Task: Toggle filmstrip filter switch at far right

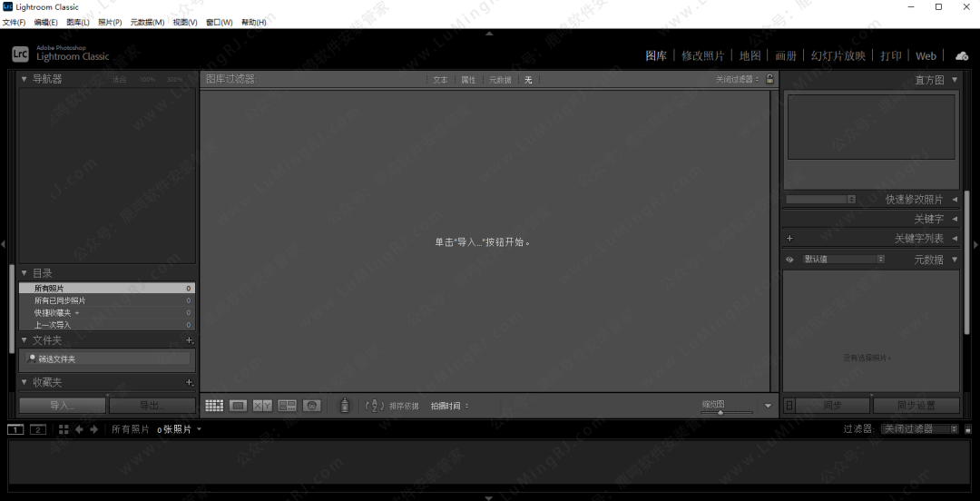Action: click(x=968, y=429)
